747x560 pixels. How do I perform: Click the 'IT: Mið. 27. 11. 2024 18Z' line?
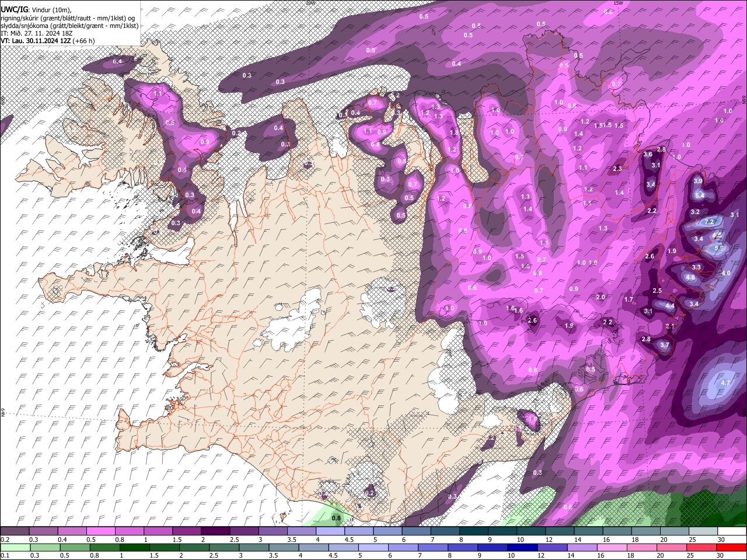point(37,33)
